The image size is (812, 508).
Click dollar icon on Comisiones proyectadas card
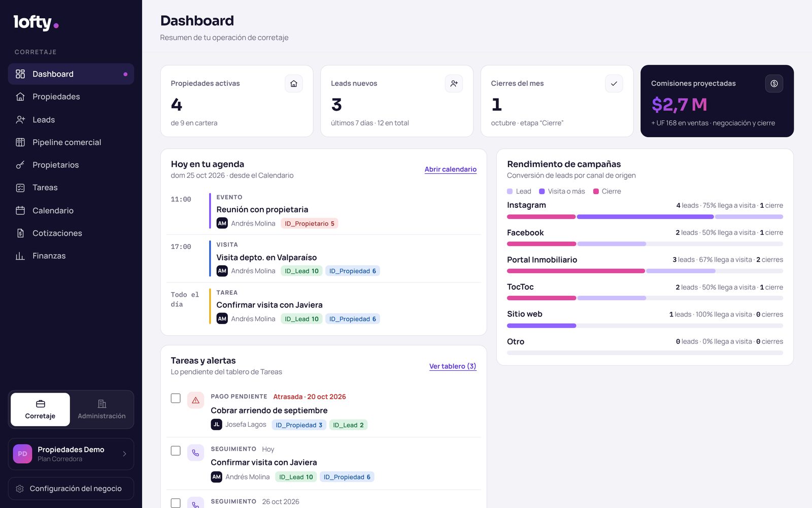click(x=774, y=84)
